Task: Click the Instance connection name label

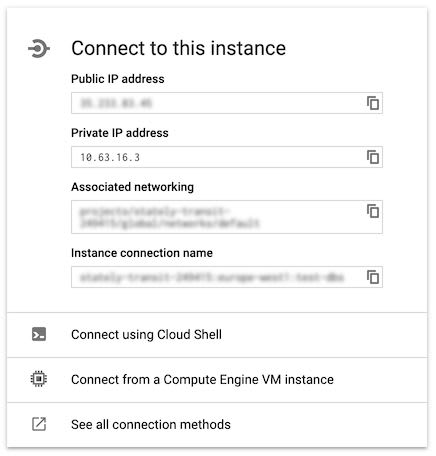Action: coord(142,253)
